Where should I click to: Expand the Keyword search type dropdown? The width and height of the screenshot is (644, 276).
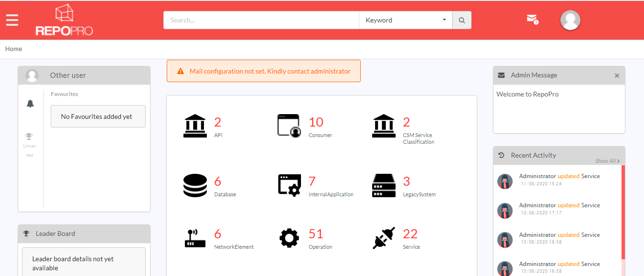pyautogui.click(x=405, y=20)
